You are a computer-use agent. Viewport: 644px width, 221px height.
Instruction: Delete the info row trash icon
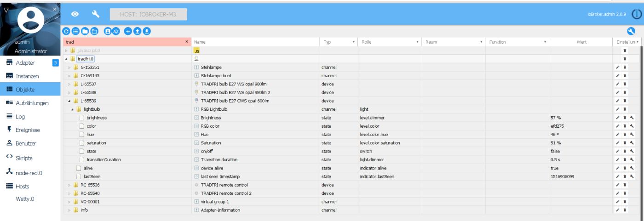click(x=625, y=210)
